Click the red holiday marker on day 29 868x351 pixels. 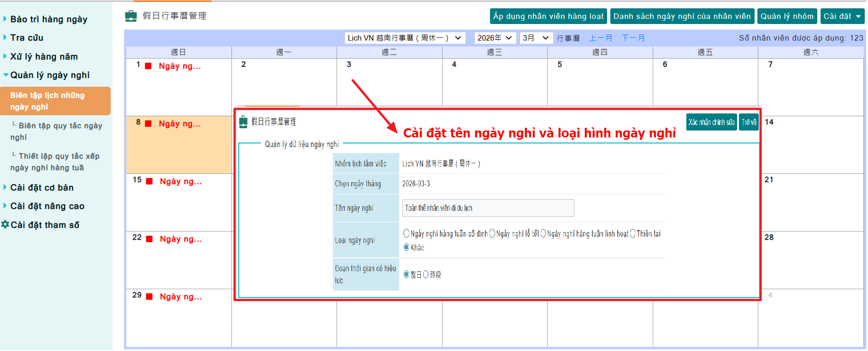click(149, 297)
